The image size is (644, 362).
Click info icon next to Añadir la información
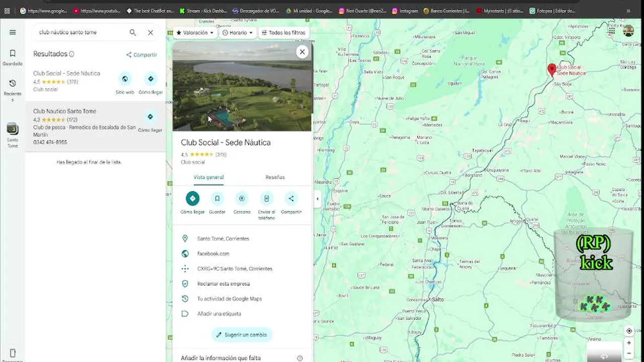(x=300, y=358)
